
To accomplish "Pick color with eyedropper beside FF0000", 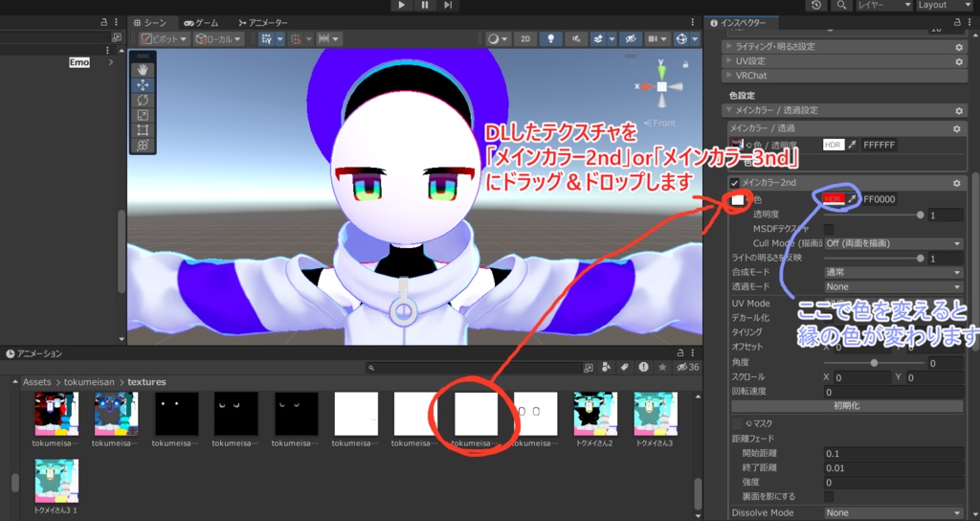I will click(x=852, y=199).
